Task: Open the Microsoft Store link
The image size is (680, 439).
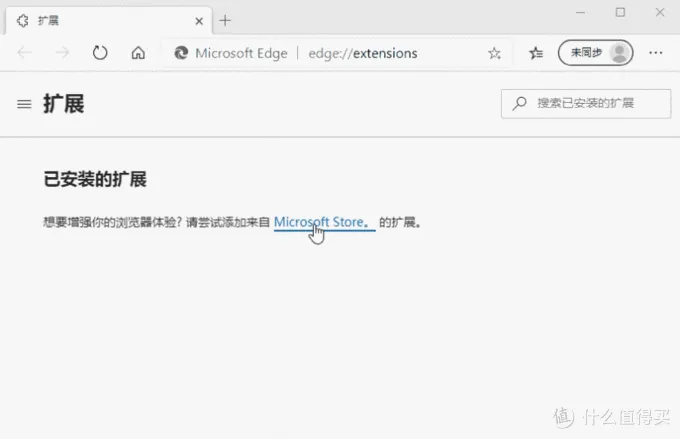Action: [x=324, y=222]
